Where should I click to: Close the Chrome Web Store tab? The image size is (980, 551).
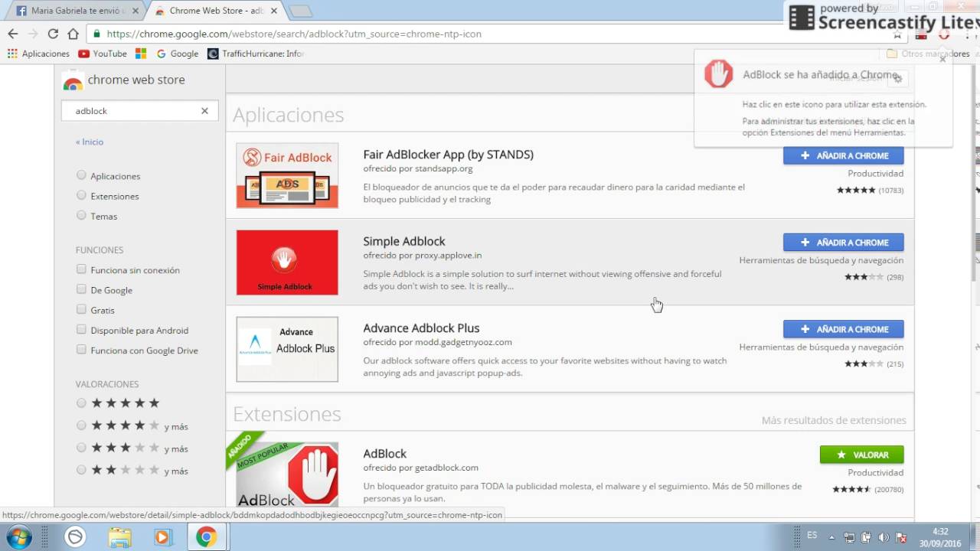pyautogui.click(x=274, y=11)
